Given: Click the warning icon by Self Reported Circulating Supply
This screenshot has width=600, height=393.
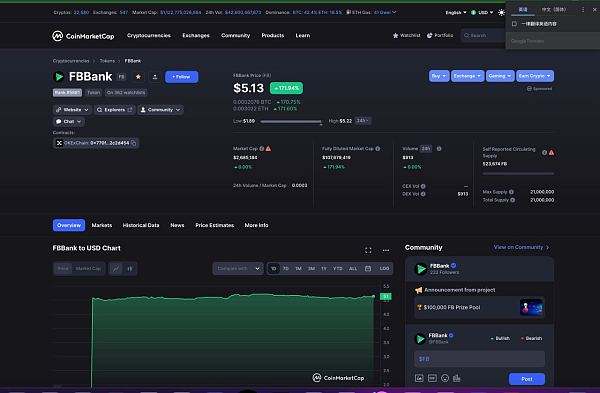Looking at the screenshot, I should click(551, 153).
